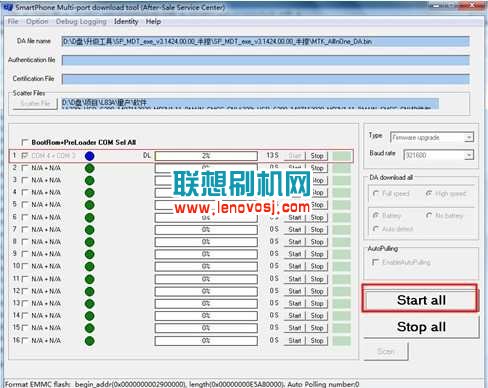Click Stop button for port 12
The image size is (488, 388).
click(x=317, y=291)
